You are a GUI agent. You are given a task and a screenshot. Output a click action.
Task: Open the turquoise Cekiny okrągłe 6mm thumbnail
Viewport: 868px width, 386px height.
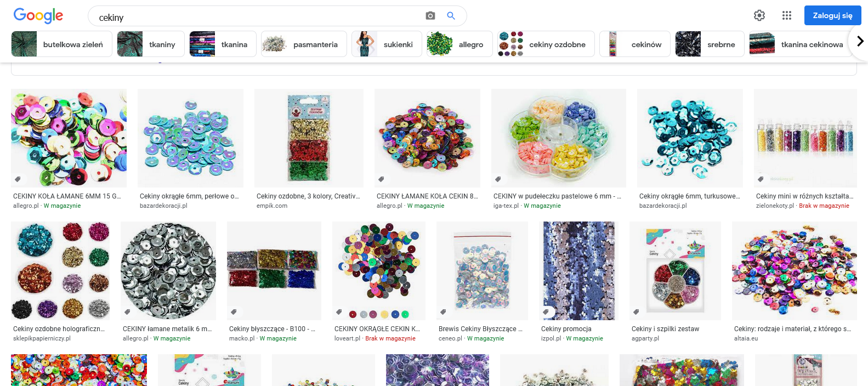coord(690,138)
